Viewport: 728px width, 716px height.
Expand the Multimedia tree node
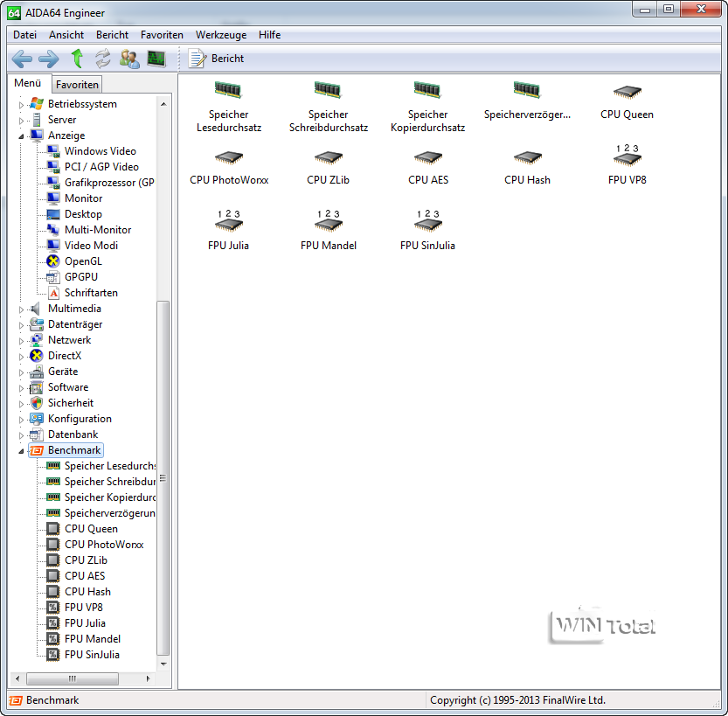[21, 309]
